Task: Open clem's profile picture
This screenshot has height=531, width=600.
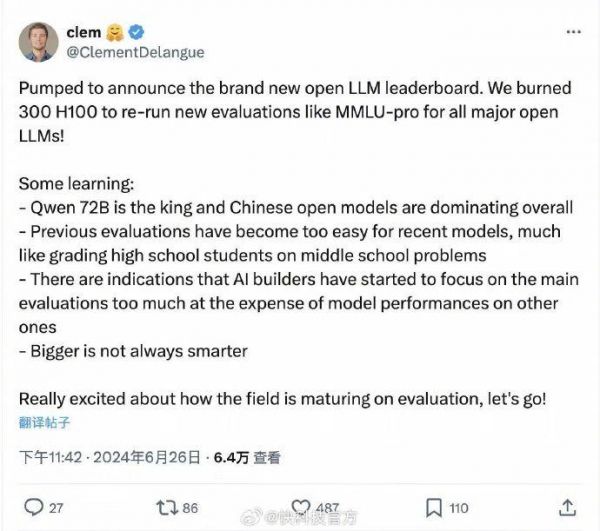Action: [x=40, y=42]
